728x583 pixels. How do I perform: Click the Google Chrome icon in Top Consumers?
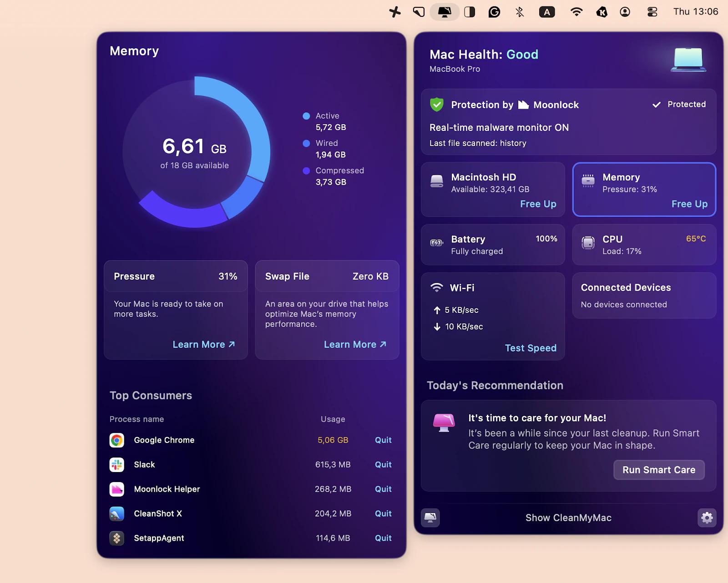click(117, 440)
